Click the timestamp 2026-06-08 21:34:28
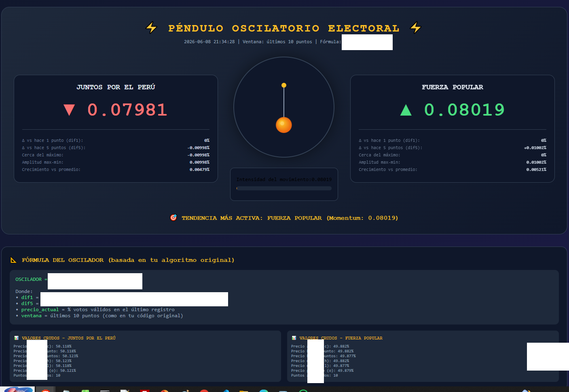The height and width of the screenshot is (392, 569). [209, 42]
